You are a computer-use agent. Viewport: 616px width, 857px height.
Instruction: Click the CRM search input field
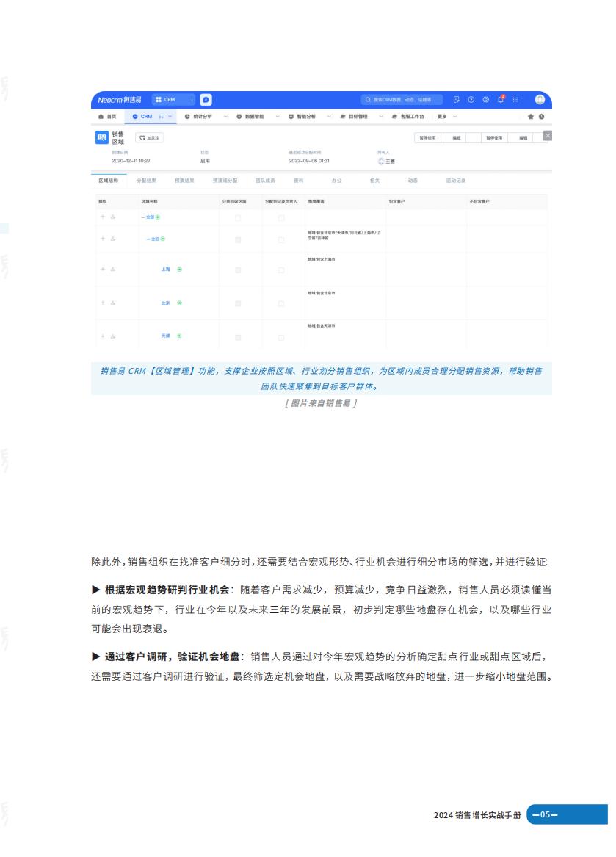(x=402, y=99)
